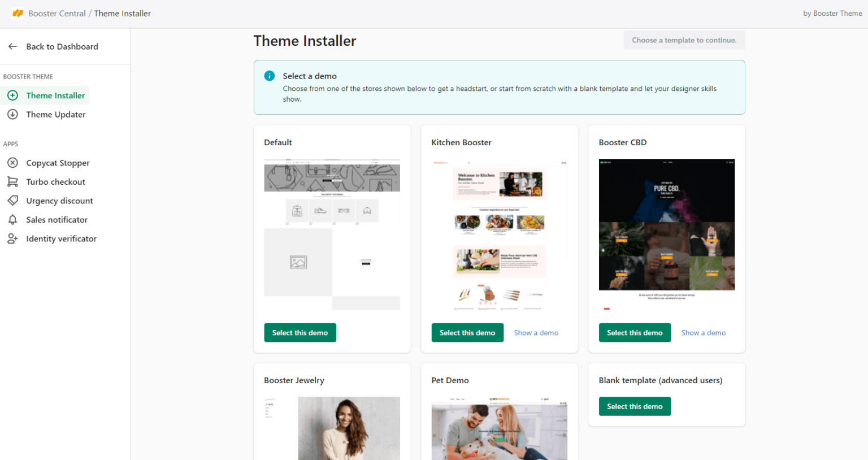Show a demo of Booster CBD
868x460 pixels.
tap(703, 333)
